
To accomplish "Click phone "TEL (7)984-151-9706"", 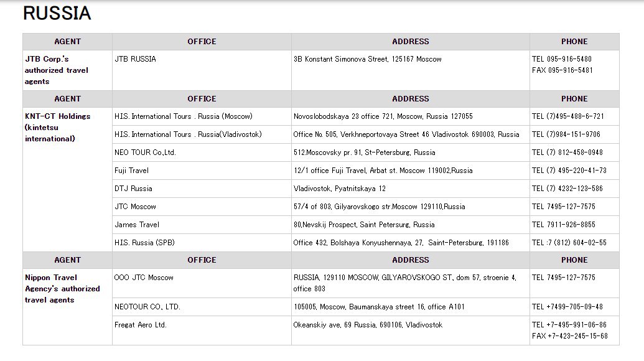I will tap(566, 134).
